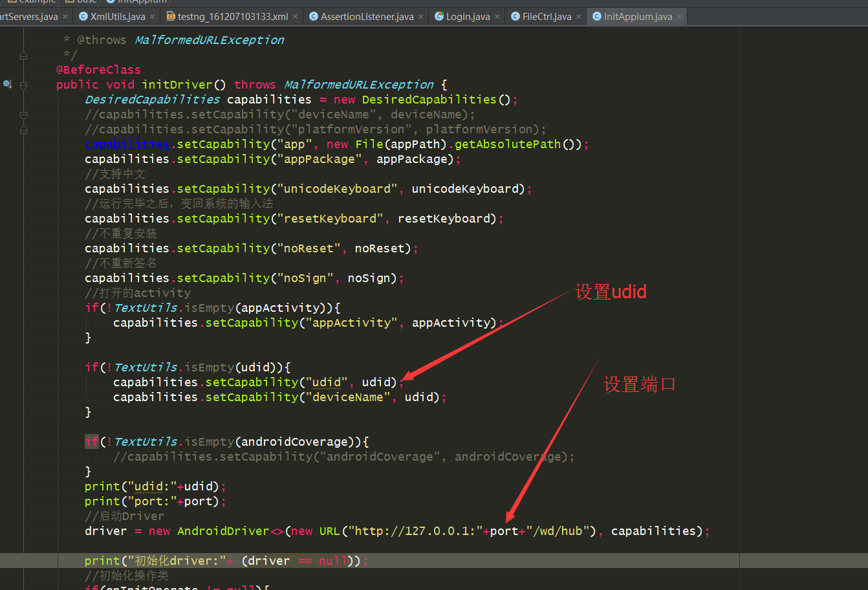Click the DesiredCapabilities constructor call
The width and height of the screenshot is (868, 590).
coord(429,100)
